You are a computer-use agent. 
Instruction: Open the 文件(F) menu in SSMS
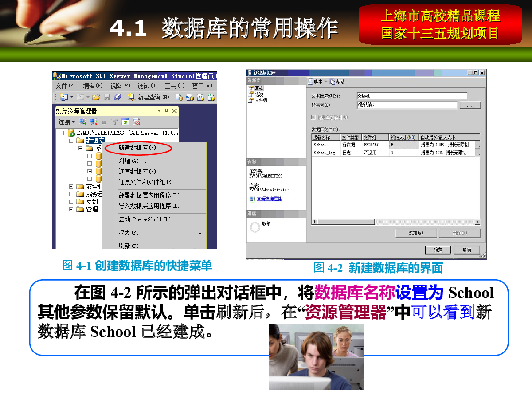pos(66,86)
